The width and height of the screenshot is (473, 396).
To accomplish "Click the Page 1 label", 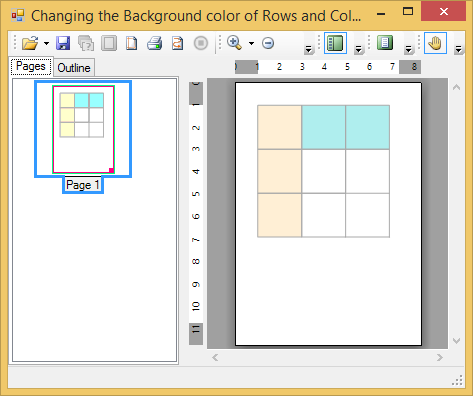I will 83,185.
